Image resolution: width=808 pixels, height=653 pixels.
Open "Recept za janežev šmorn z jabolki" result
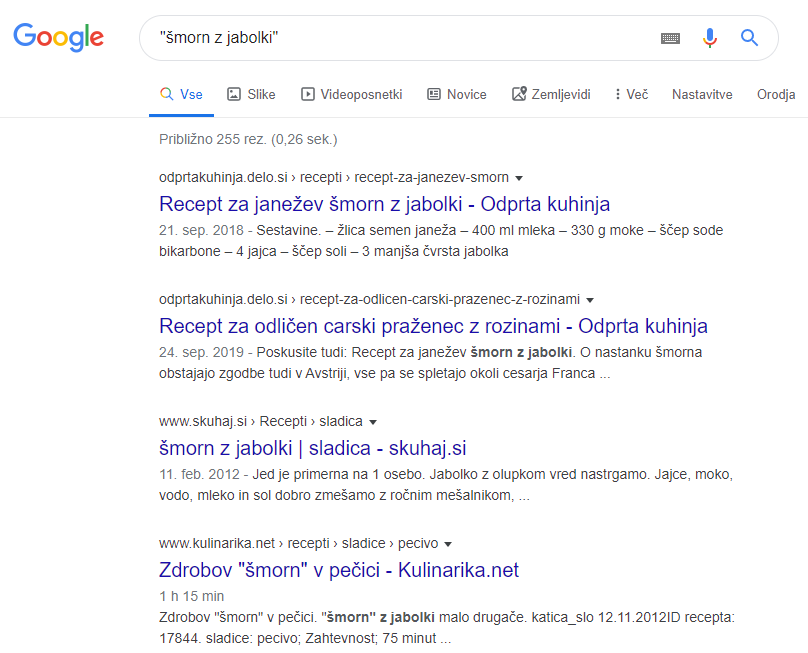[384, 204]
